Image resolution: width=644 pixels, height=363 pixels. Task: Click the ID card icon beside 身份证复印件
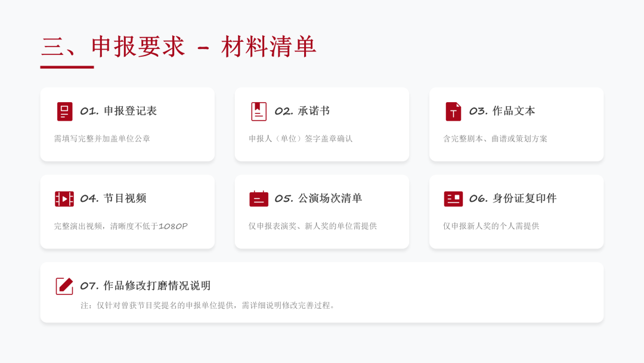tap(453, 199)
